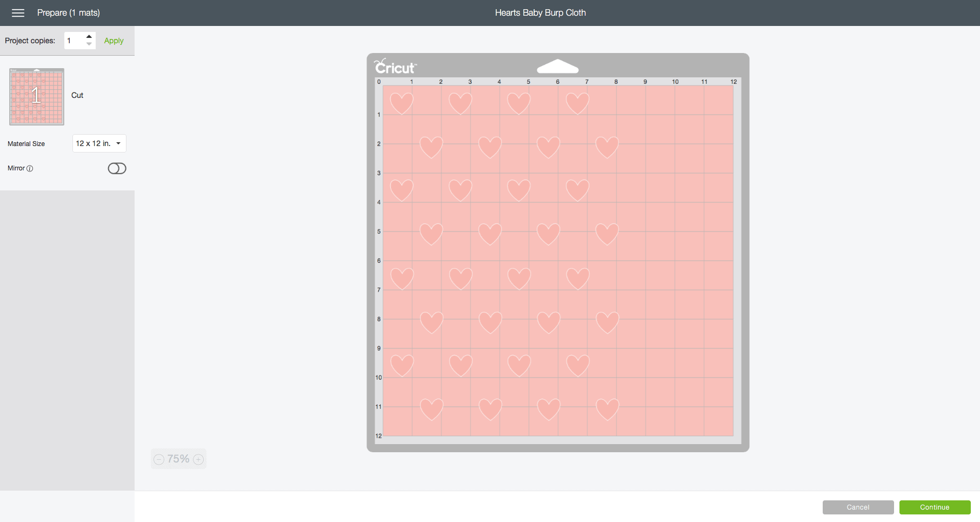Decrease project copies with down arrow
Screen dimensions: 980x522
tap(89, 44)
